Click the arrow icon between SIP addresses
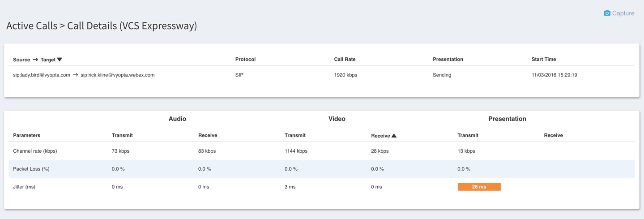Image resolution: width=644 pixels, height=219 pixels. 76,75
